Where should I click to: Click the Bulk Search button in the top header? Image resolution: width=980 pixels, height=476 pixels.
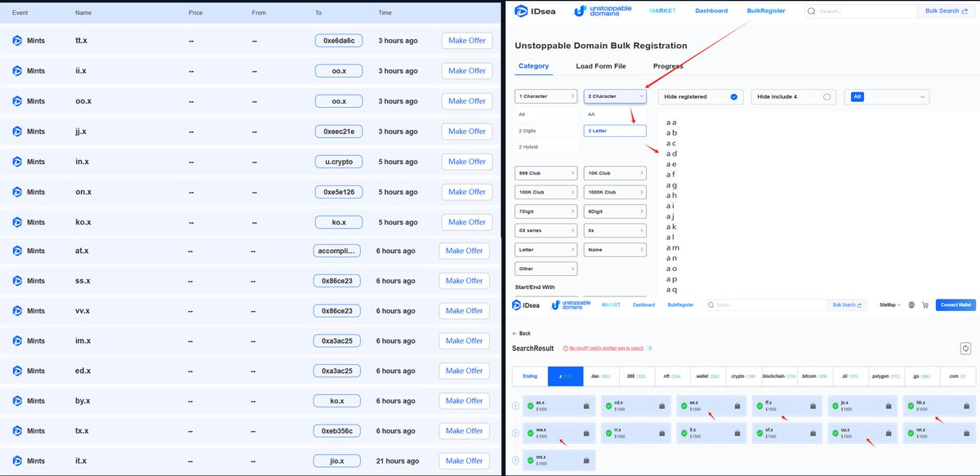(947, 11)
